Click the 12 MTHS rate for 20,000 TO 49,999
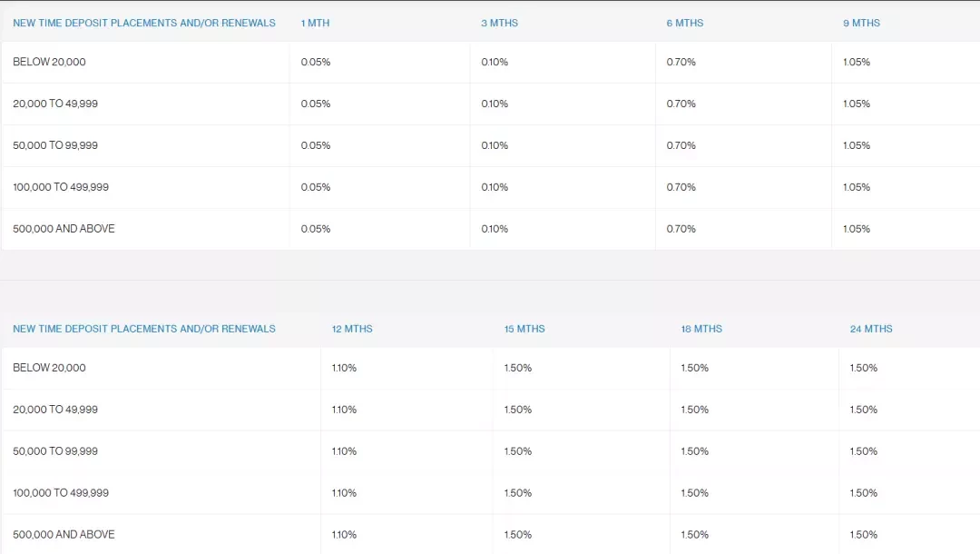 344,410
